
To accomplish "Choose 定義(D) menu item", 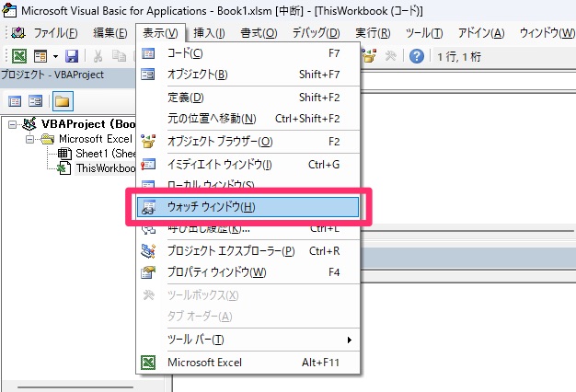I will (x=248, y=98).
